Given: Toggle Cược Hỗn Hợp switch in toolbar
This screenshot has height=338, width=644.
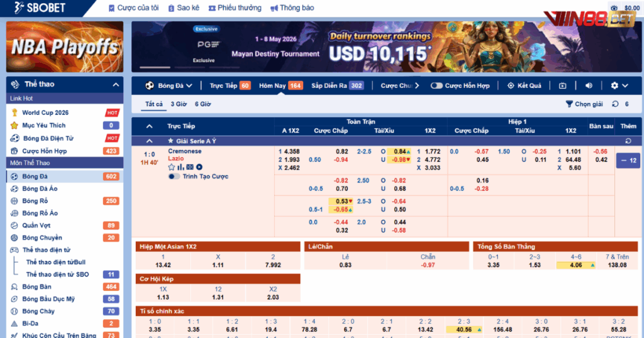Looking at the screenshot, I should [x=436, y=85].
